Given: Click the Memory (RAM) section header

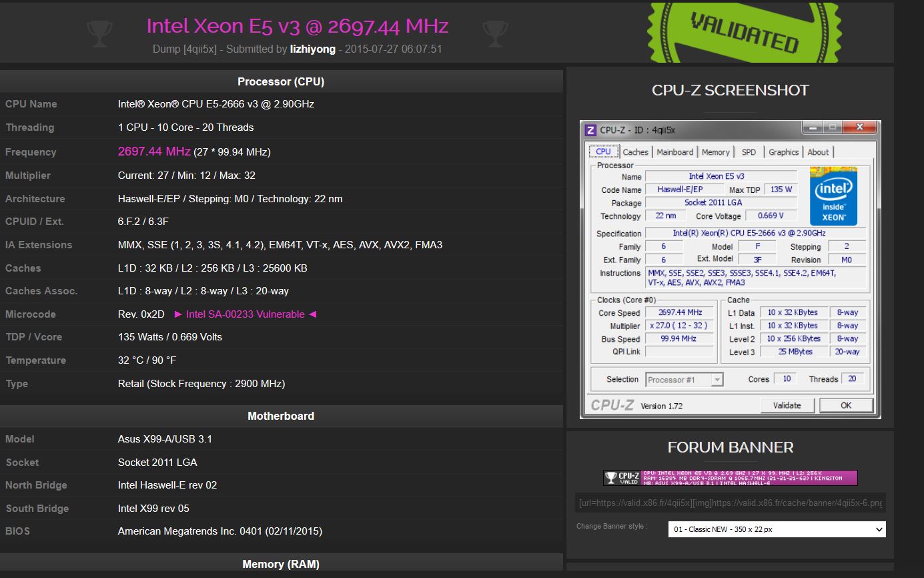Looking at the screenshot, I should pos(281,564).
